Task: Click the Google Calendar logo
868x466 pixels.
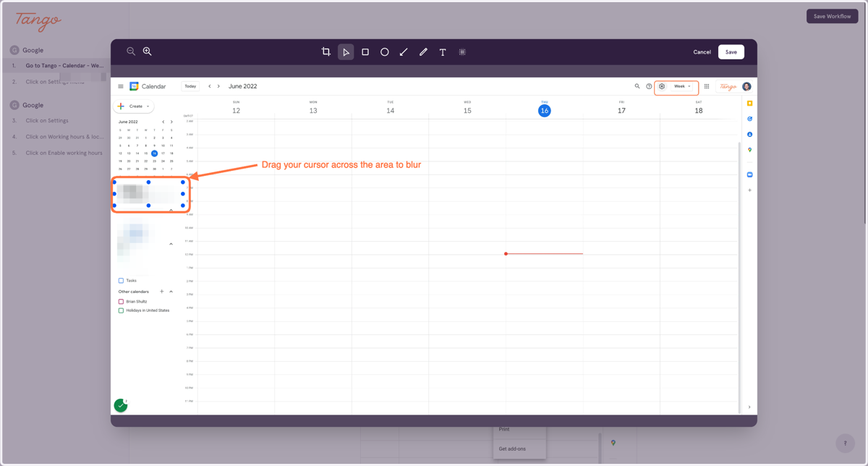Action: pyautogui.click(x=134, y=86)
